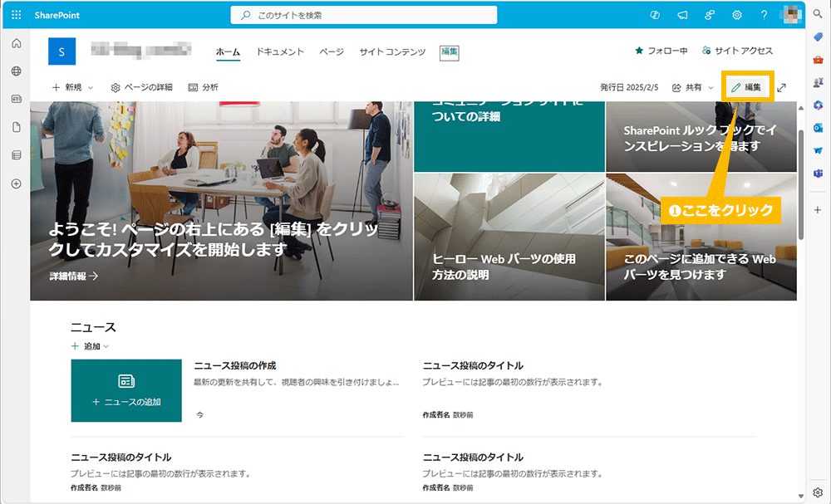
Task: Click the site logo tile S
Action: [x=62, y=51]
